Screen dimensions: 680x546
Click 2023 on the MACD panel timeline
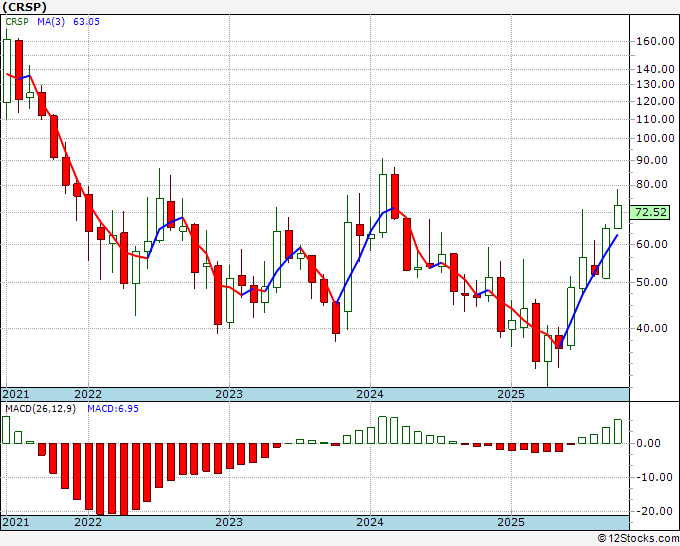click(x=229, y=522)
